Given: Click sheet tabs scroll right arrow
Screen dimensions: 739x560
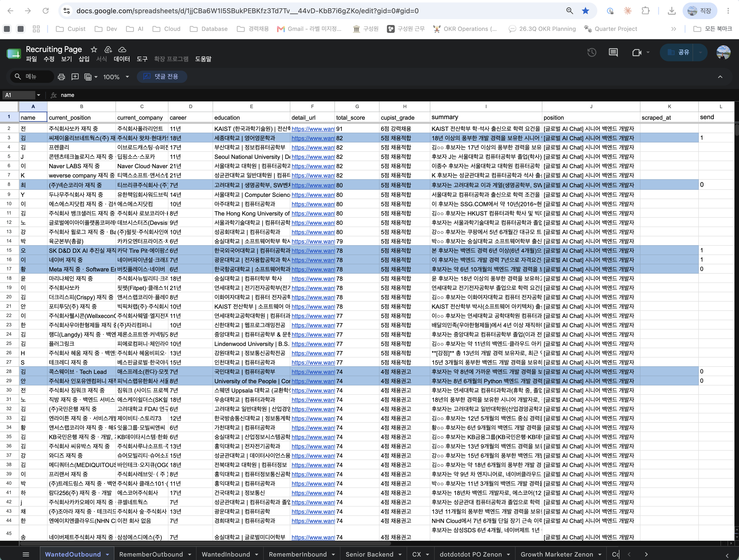Looking at the screenshot, I should click(x=646, y=554).
